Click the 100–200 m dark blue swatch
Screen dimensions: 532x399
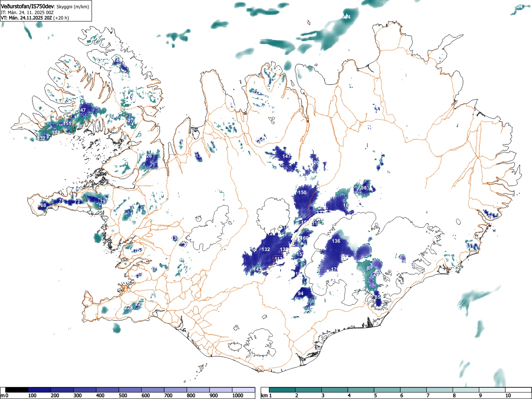pos(39,390)
